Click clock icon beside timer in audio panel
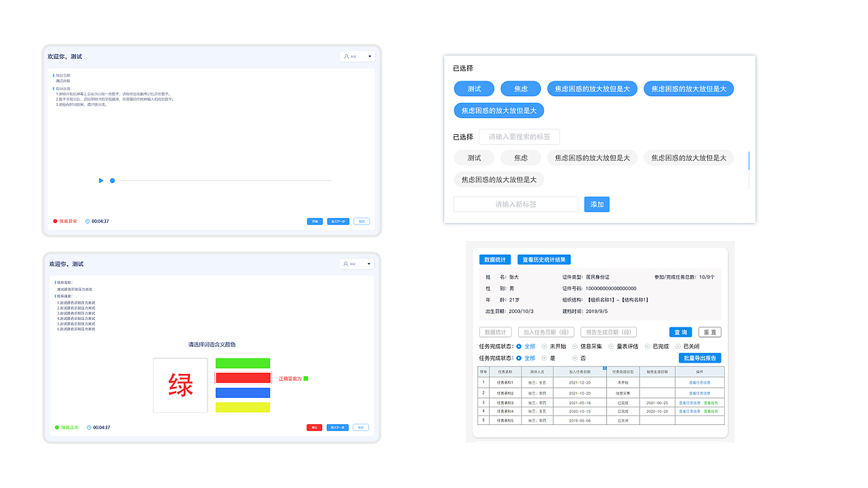Screen dimensions: 868x488 coord(87,221)
